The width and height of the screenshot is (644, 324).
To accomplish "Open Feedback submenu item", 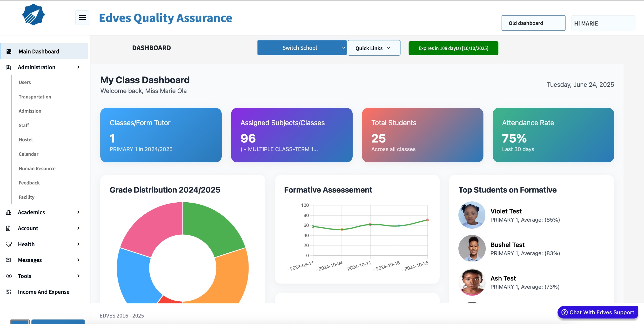I will [29, 183].
